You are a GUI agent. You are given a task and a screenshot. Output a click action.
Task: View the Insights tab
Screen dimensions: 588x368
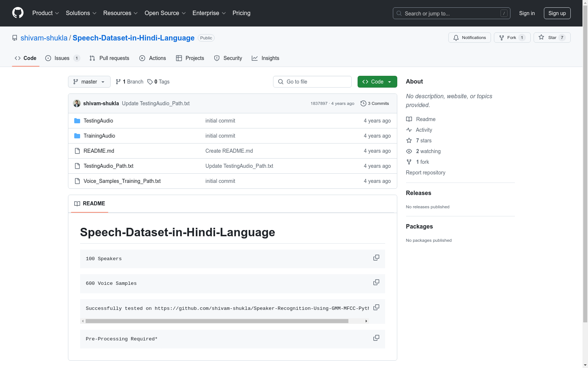(265, 58)
